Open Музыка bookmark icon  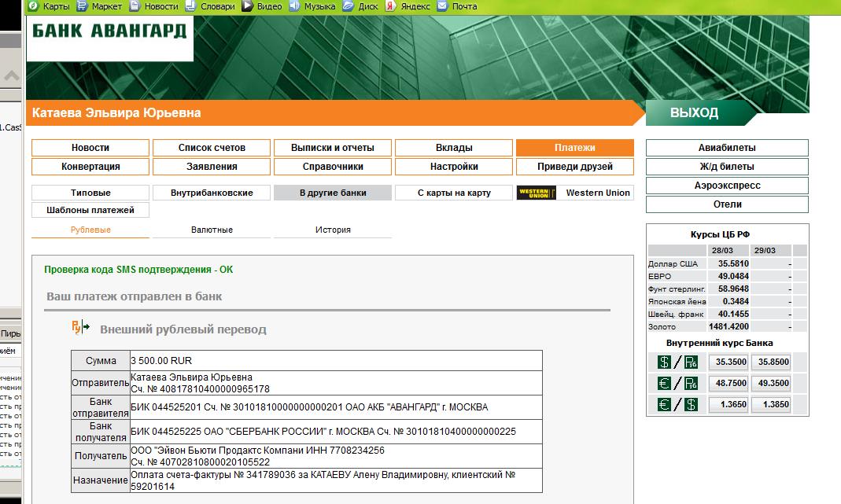[x=294, y=6]
